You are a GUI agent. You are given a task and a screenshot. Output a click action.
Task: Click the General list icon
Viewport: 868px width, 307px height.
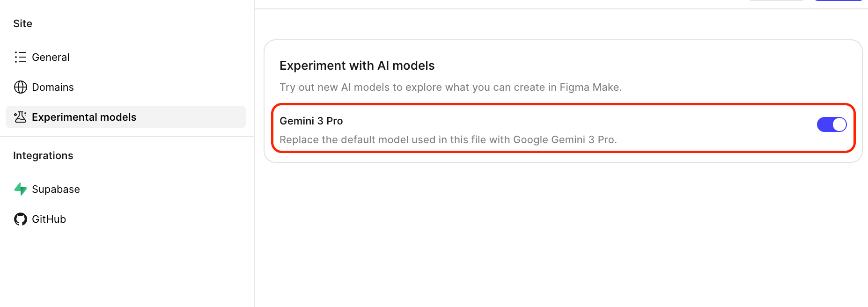point(20,57)
